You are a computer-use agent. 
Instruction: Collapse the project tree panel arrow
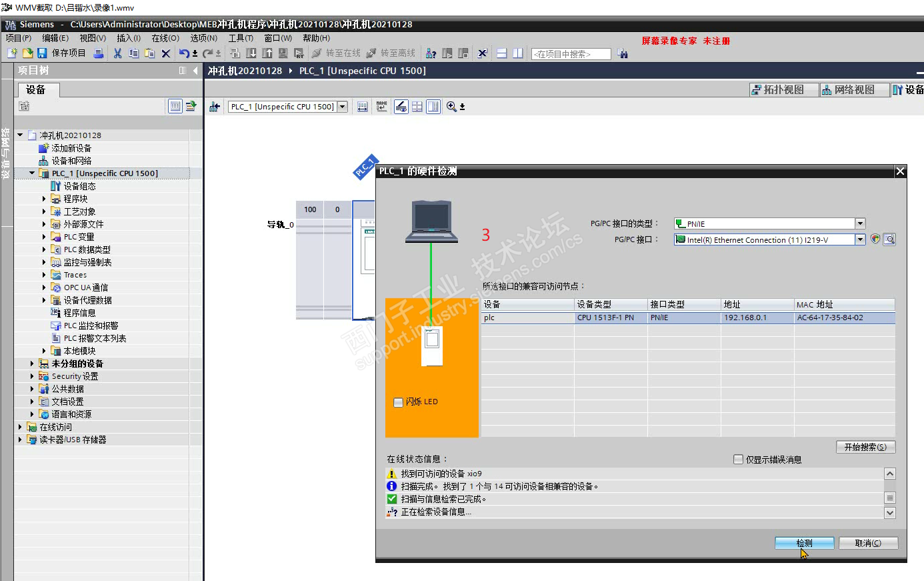point(195,71)
